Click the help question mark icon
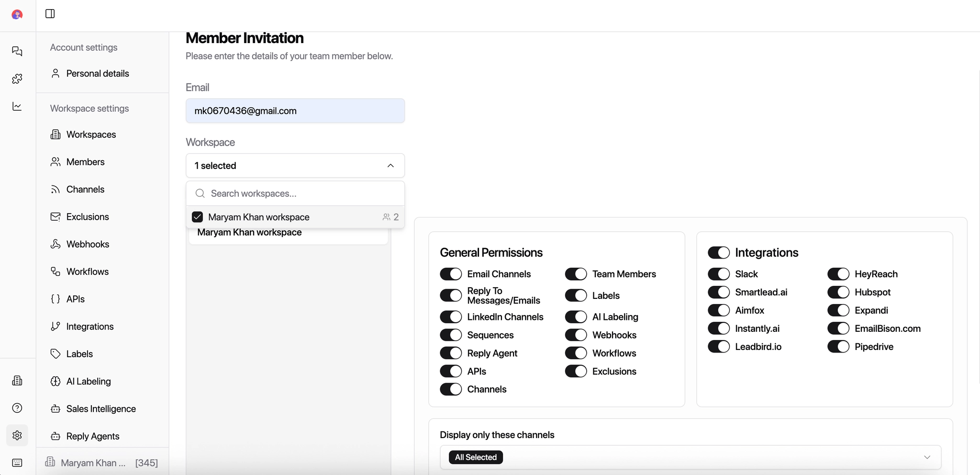The image size is (980, 475). pos(17,407)
